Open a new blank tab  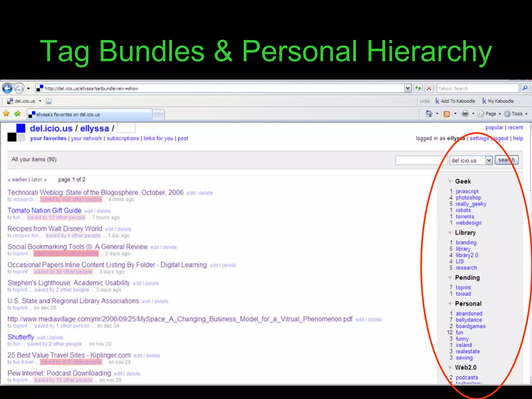(158, 115)
